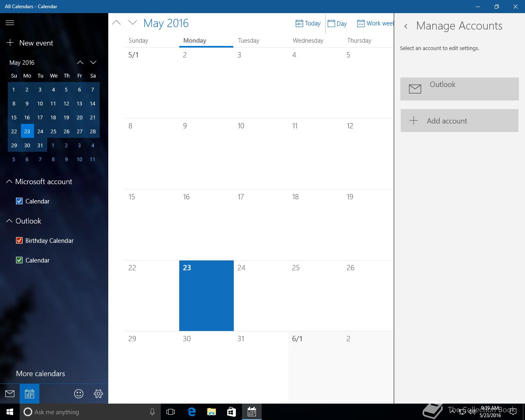Screen dimensions: 525x420
Task: Click the highlighted Monday 23 cell
Action: pos(206,295)
